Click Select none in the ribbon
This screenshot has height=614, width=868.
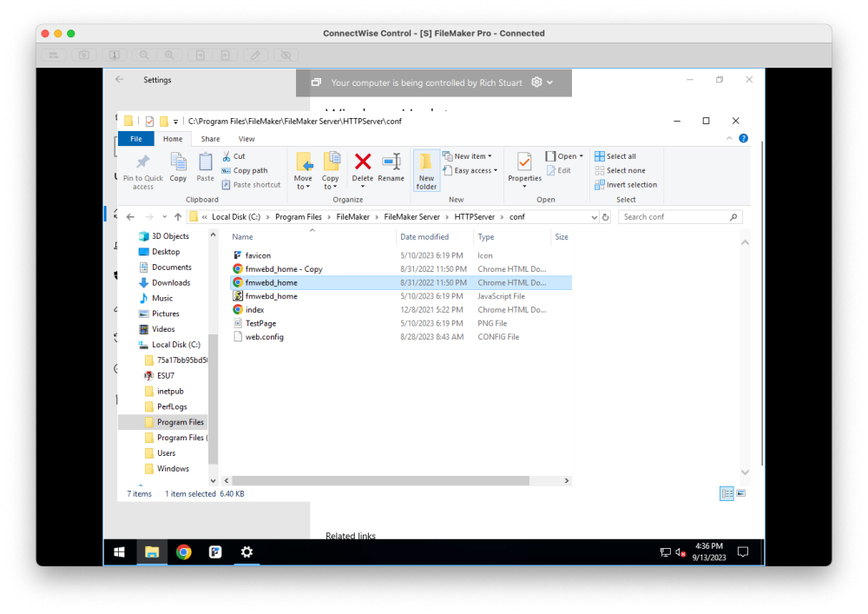point(625,170)
